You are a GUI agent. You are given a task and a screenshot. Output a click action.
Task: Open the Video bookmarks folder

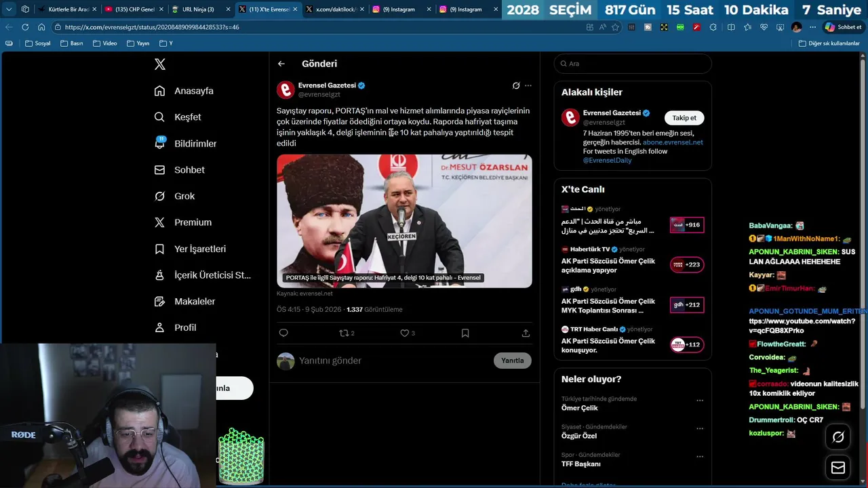[104, 43]
